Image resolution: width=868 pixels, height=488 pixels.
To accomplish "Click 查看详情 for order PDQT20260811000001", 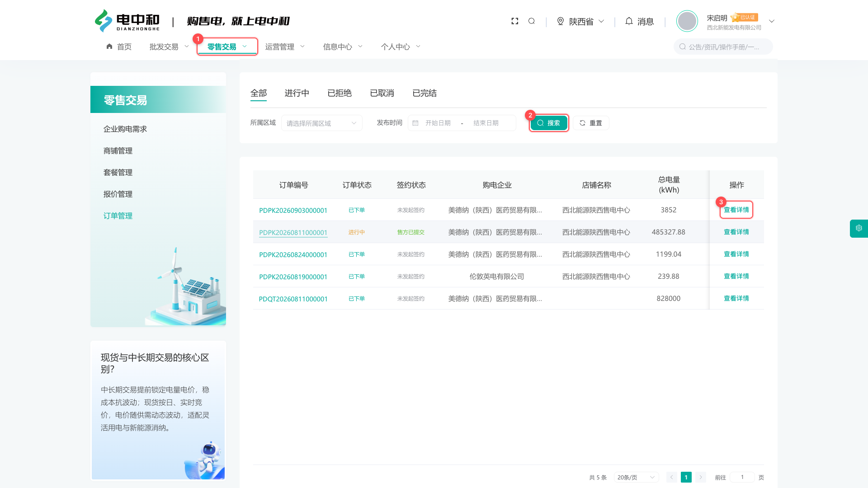I will point(736,298).
